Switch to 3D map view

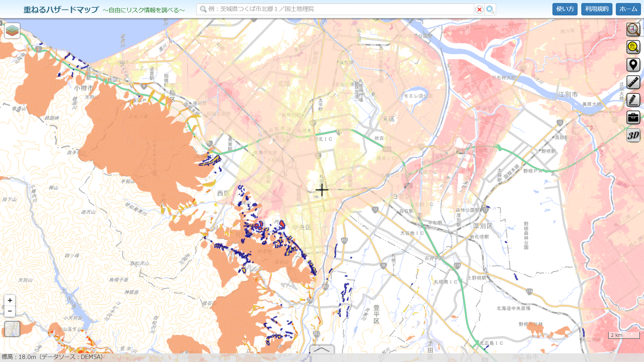[633, 135]
